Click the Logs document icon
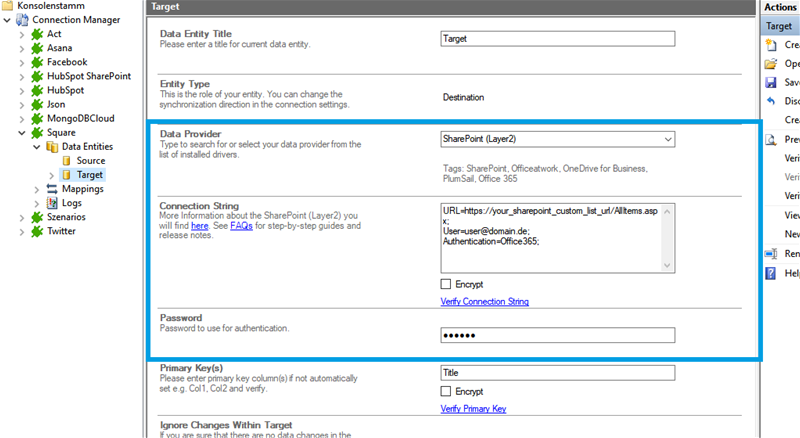The width and height of the screenshot is (800, 438). [x=53, y=202]
